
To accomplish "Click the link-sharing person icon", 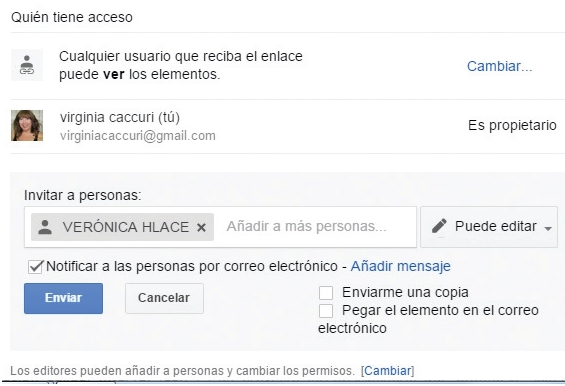I will [x=27, y=65].
